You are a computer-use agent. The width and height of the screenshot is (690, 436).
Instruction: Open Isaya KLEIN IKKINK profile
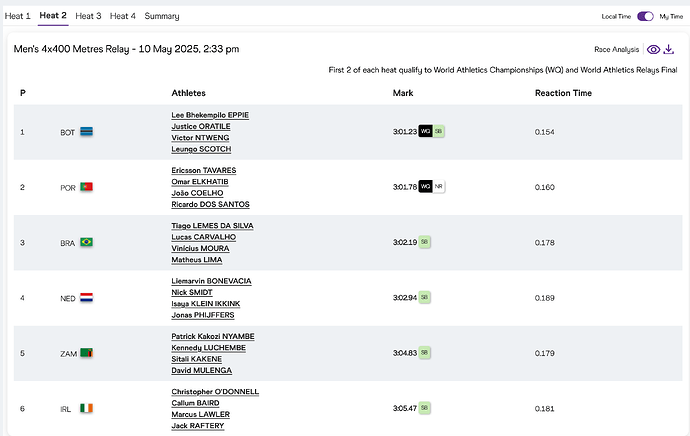click(x=206, y=304)
